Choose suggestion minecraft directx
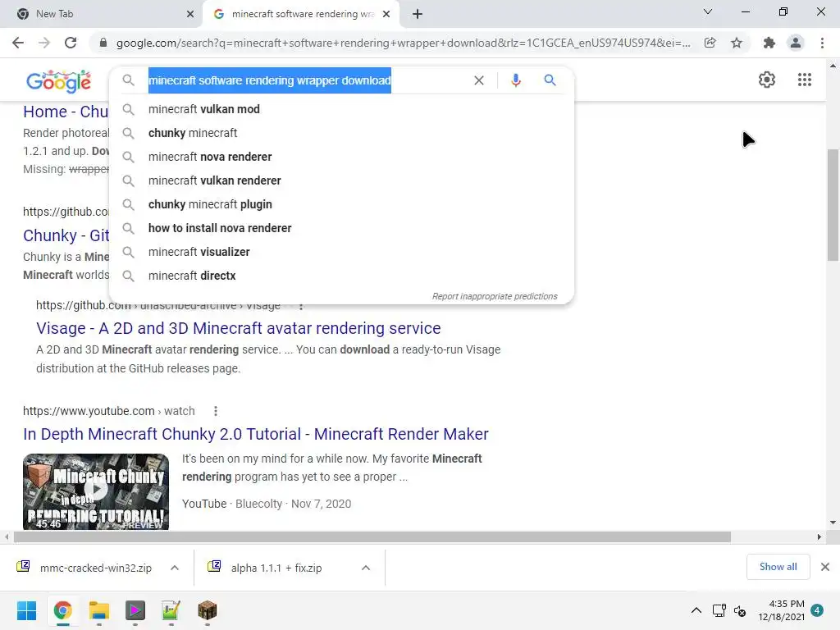 tap(341, 276)
